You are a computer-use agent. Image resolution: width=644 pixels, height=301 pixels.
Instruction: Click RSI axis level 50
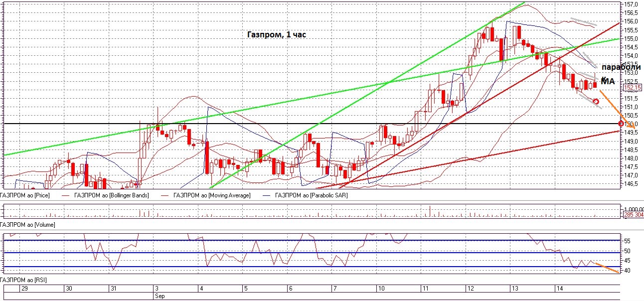point(627,251)
